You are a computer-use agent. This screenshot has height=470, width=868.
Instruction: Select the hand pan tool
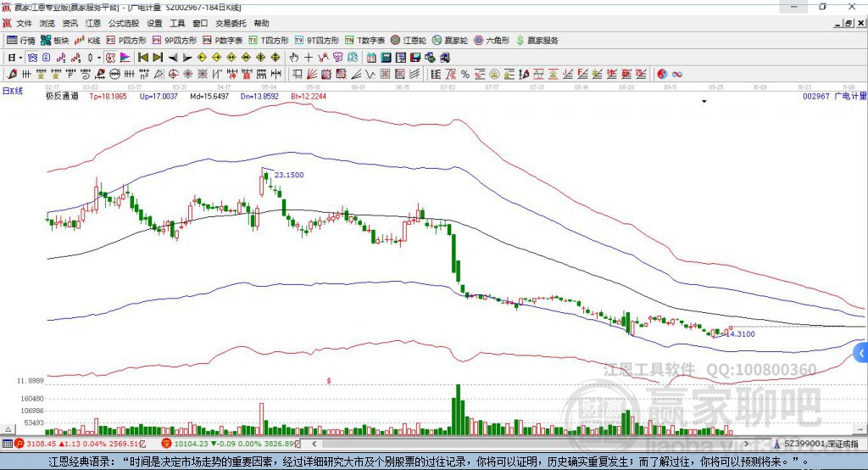pos(294,58)
